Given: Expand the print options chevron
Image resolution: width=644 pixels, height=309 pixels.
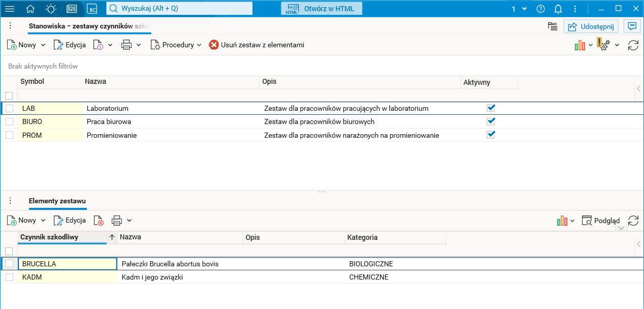Looking at the screenshot, I should point(138,45).
